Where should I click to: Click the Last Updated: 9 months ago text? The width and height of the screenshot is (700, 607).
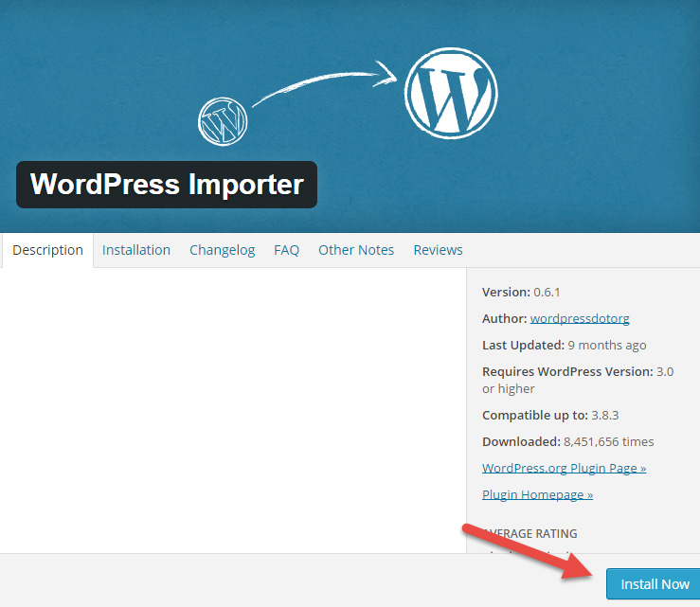click(564, 346)
